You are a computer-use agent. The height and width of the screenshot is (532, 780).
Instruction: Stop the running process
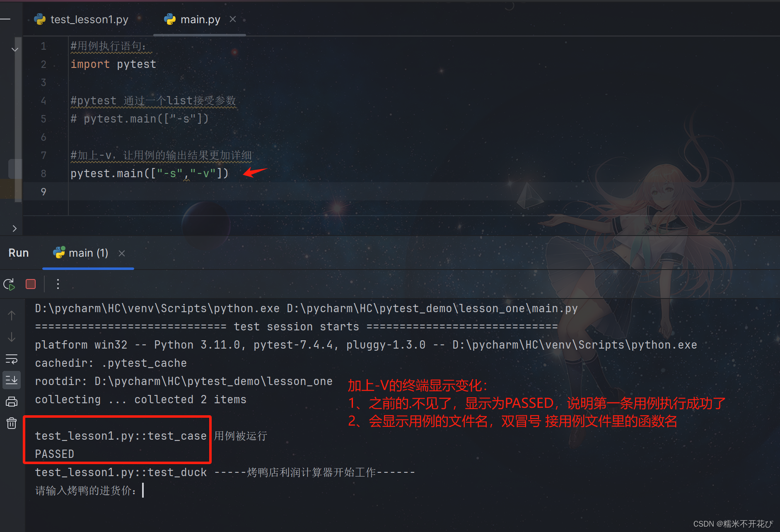pyautogui.click(x=31, y=284)
